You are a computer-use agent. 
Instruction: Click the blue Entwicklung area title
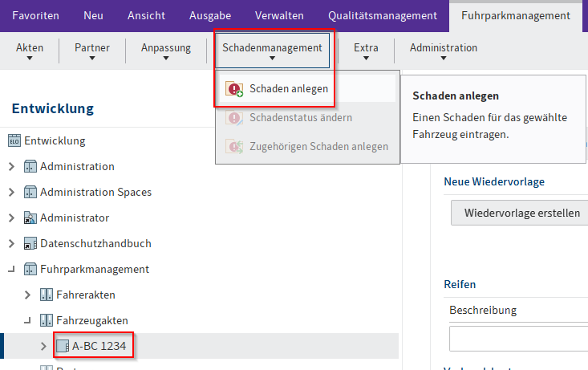pos(53,108)
